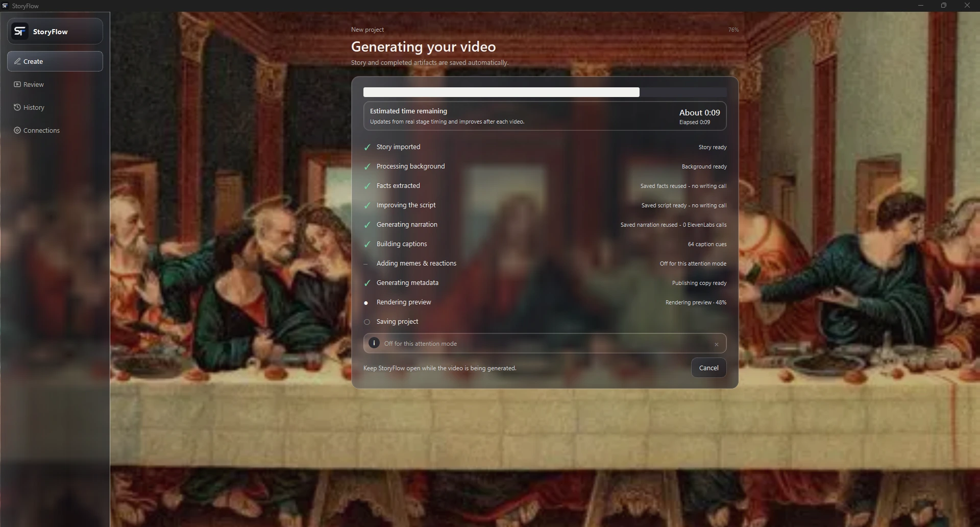Click 'Off for this attention mode' in memes row
Image resolution: width=980 pixels, height=527 pixels.
click(x=693, y=263)
